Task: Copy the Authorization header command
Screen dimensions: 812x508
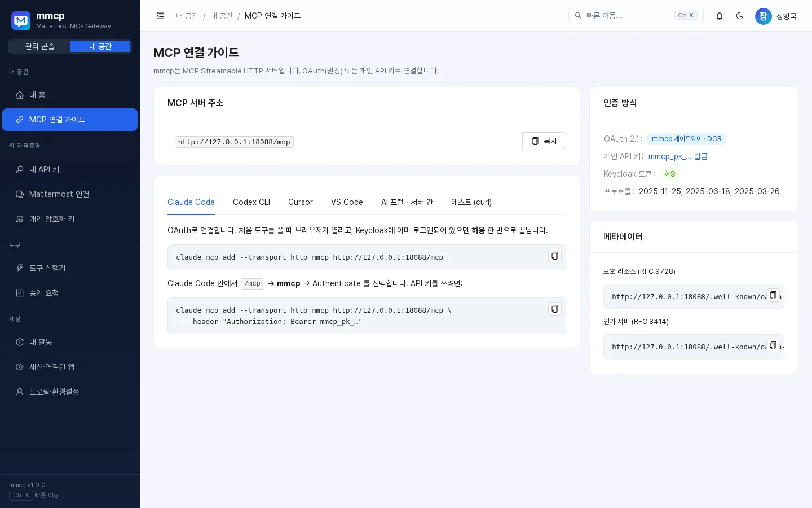Action: pos(555,309)
